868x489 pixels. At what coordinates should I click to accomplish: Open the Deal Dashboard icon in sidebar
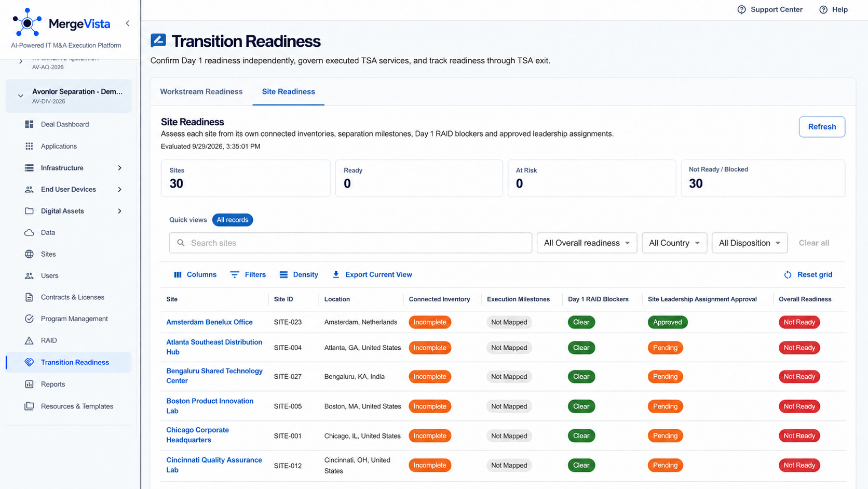(x=29, y=124)
